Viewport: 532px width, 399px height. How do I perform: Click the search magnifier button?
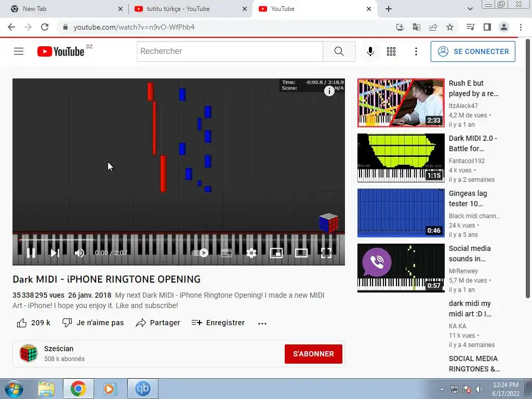339,51
